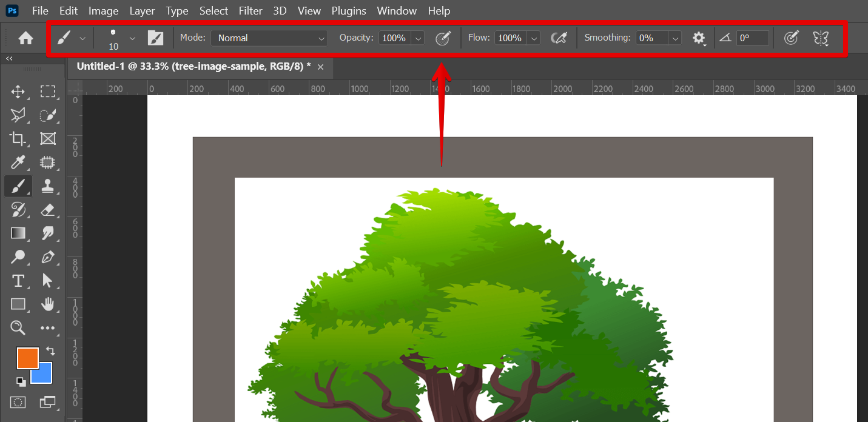
Task: Swap foreground and background colors
Action: pos(50,351)
